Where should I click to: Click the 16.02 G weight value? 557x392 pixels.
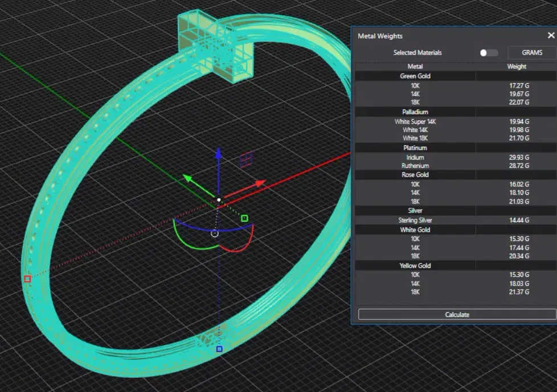pos(519,185)
